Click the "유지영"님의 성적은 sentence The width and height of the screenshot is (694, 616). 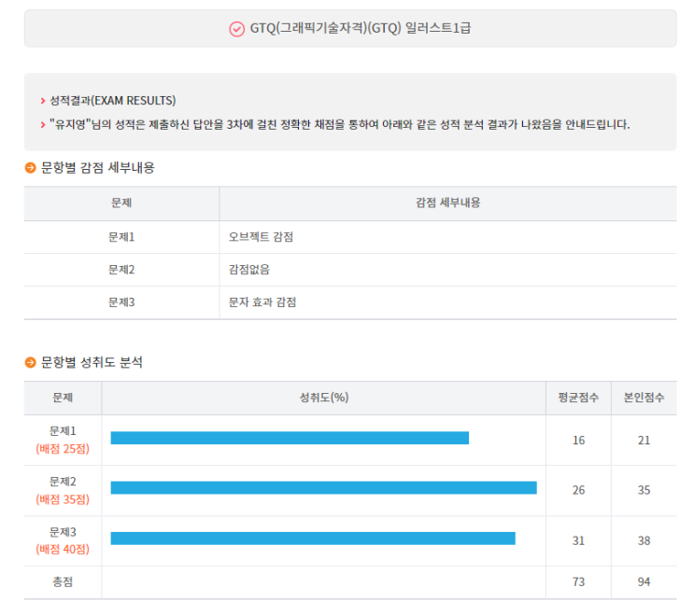[339, 124]
